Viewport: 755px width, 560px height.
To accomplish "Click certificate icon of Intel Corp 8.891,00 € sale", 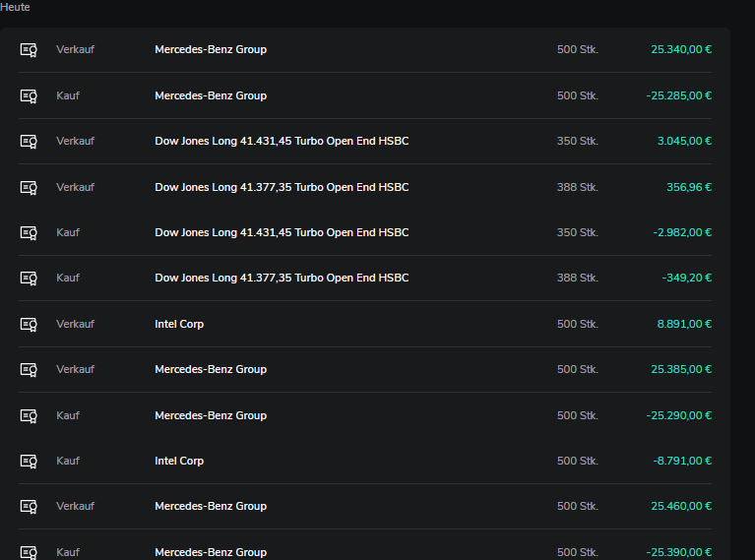I will point(29,325).
